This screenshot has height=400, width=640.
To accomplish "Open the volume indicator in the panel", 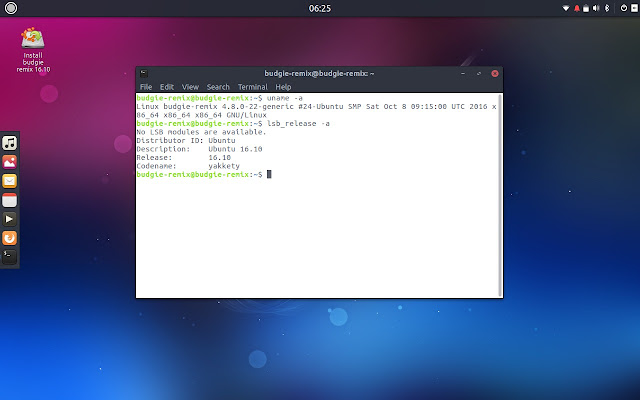I will point(596,8).
